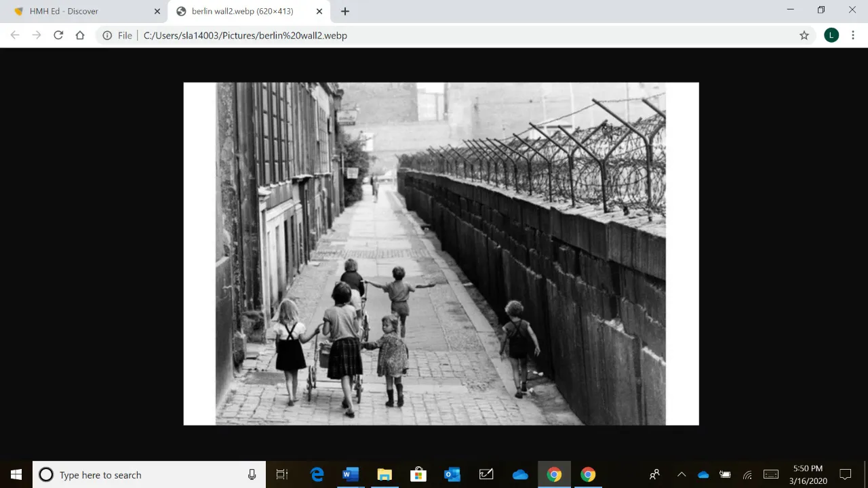Screen dimensions: 868x488
Task: Check battery status in the tray
Action: (725, 474)
